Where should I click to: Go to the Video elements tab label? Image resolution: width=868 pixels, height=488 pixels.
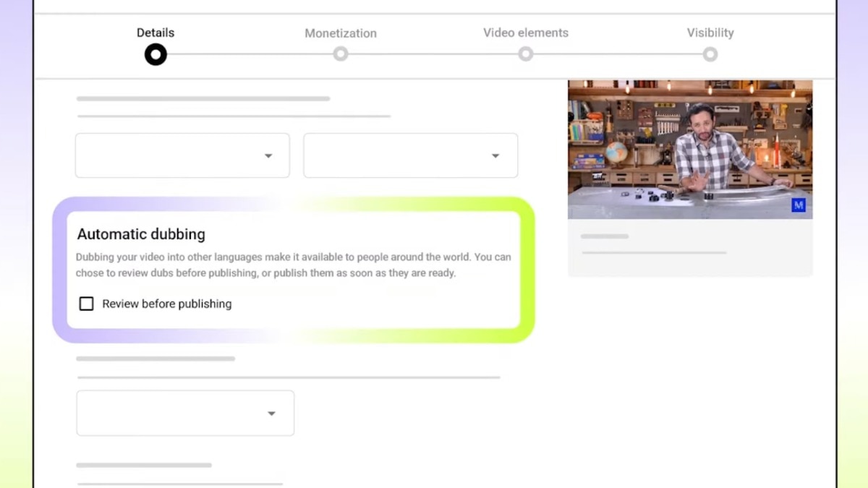[526, 33]
